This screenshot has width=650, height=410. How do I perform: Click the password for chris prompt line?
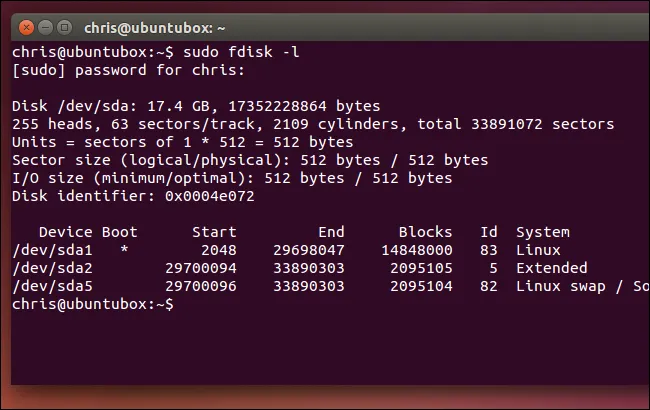[x=129, y=70]
